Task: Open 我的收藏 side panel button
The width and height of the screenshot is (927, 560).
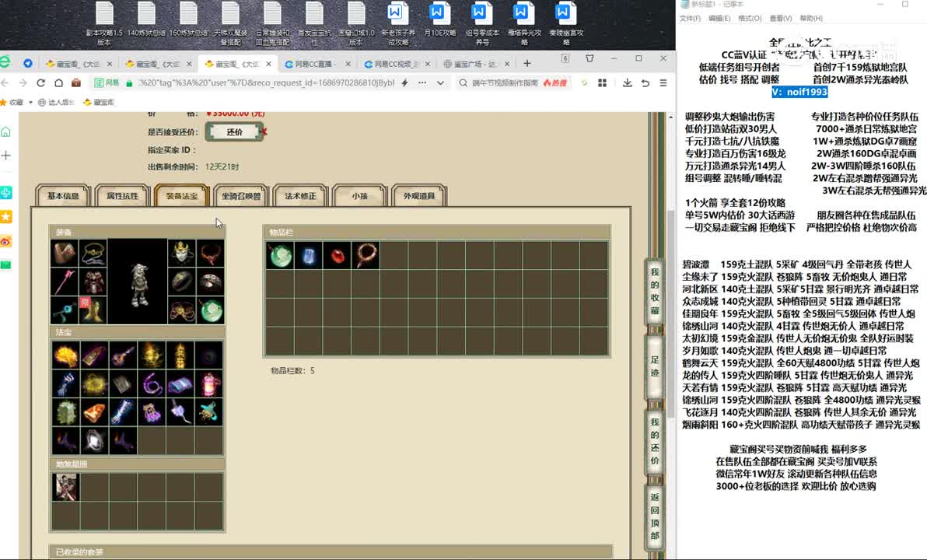Action: pos(655,291)
